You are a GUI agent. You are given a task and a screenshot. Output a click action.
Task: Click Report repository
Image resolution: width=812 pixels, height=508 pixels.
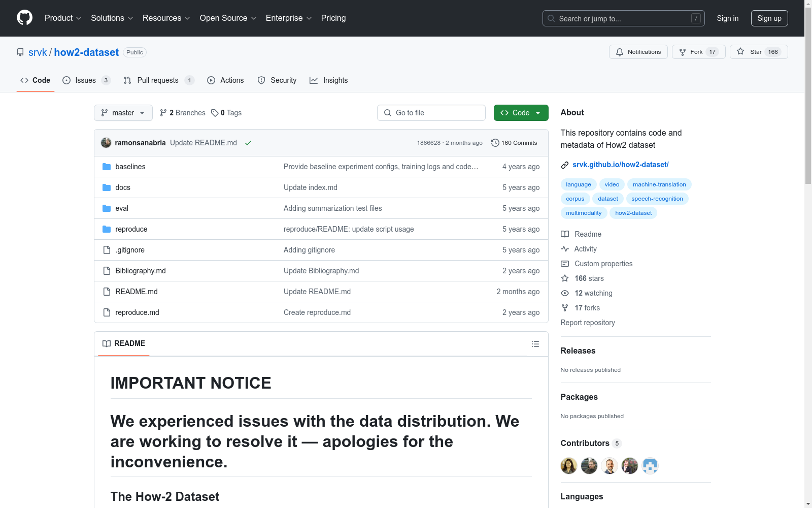pyautogui.click(x=588, y=323)
